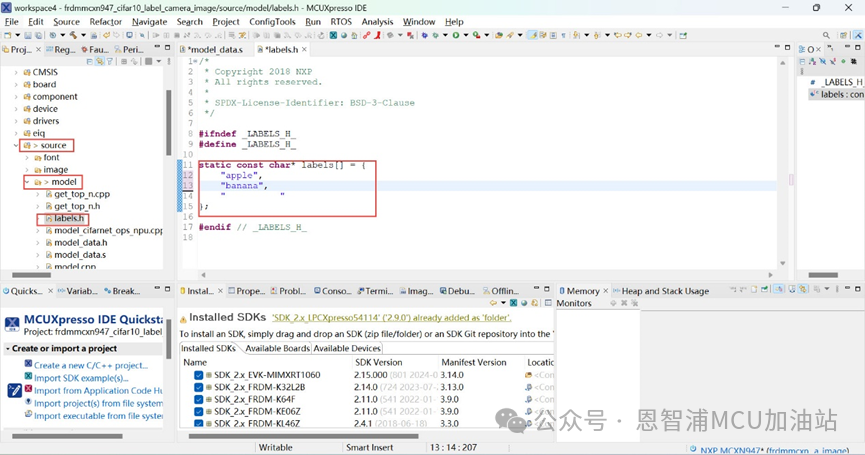Screen dimensions: 865x455
Task: Click the Create a new C/C++ project icon
Action: (28, 365)
